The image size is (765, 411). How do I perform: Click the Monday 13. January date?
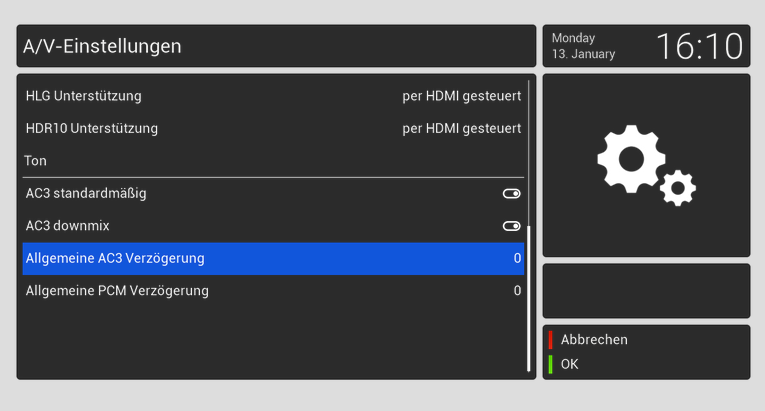pyautogui.click(x=584, y=46)
